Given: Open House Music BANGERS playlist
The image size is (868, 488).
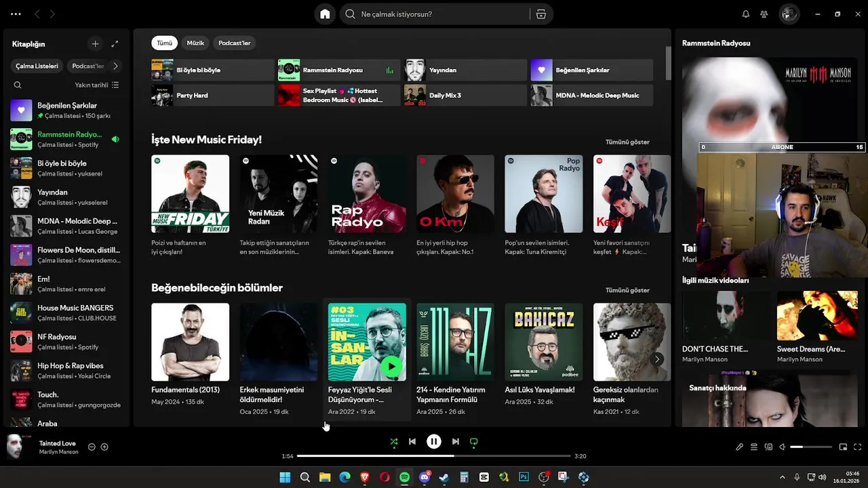Looking at the screenshot, I should coord(66,312).
